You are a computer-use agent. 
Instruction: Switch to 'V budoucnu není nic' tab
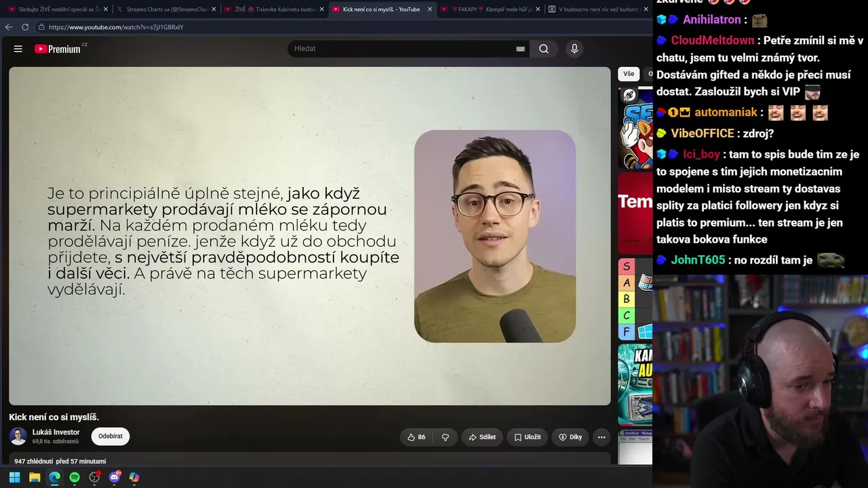click(x=597, y=9)
